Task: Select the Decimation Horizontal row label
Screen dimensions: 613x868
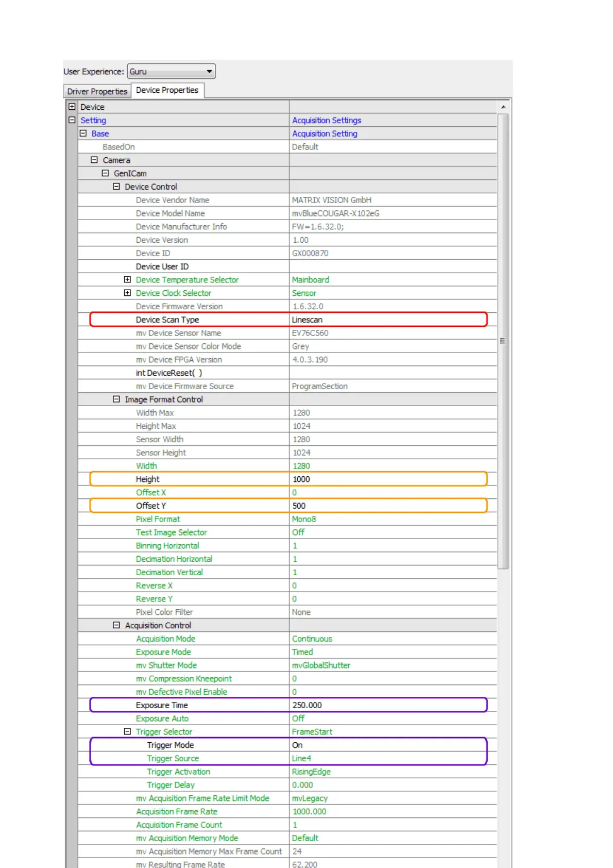Action: (174, 559)
